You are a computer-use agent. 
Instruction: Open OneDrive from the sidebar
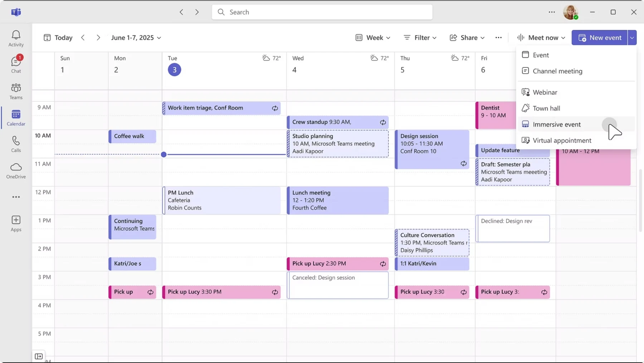16,170
